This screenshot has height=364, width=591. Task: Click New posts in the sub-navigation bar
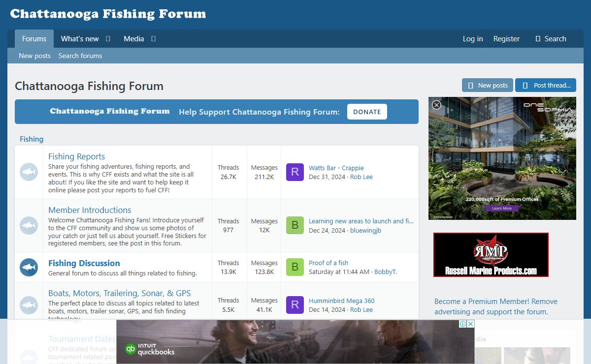(34, 56)
